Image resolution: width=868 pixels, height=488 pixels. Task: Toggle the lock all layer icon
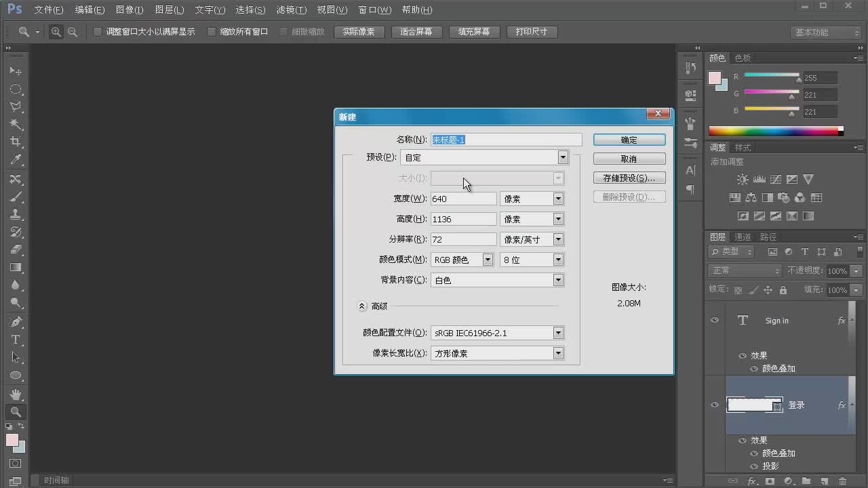783,290
